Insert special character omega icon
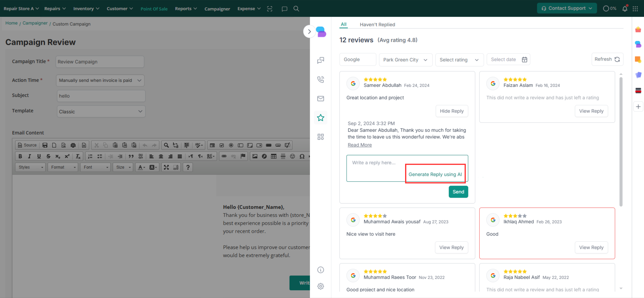The image size is (644, 298). point(302,156)
